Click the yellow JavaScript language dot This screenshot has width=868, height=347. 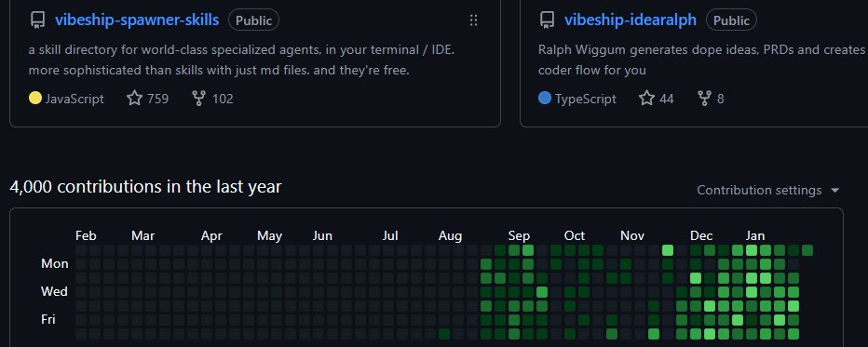pyautogui.click(x=35, y=99)
